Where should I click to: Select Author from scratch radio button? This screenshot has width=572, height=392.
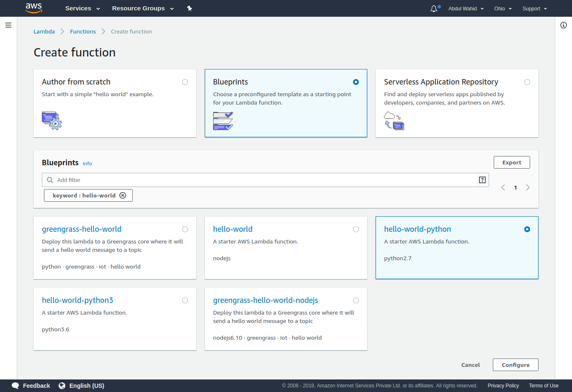coord(185,82)
